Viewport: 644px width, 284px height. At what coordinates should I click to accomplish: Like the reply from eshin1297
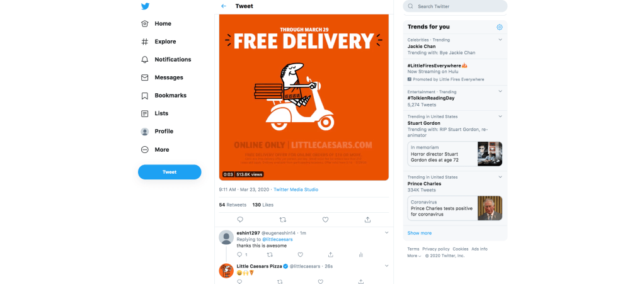tap(300, 255)
